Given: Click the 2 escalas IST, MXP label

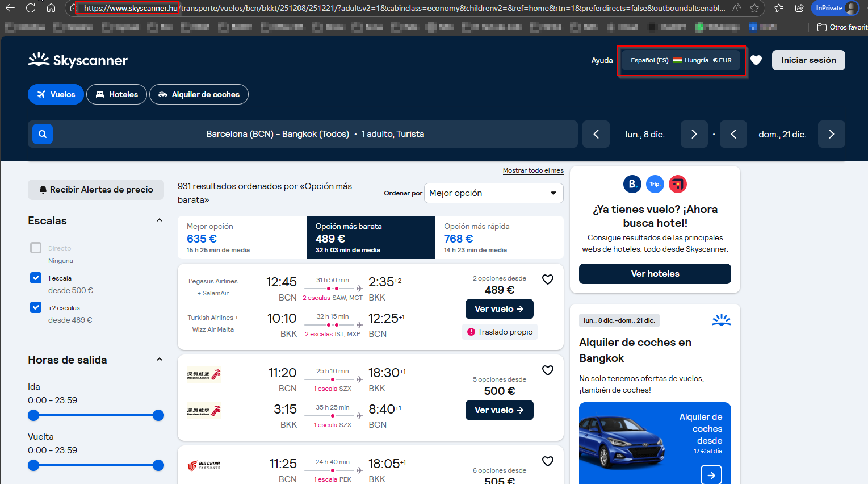Looking at the screenshot, I should 333,334.
